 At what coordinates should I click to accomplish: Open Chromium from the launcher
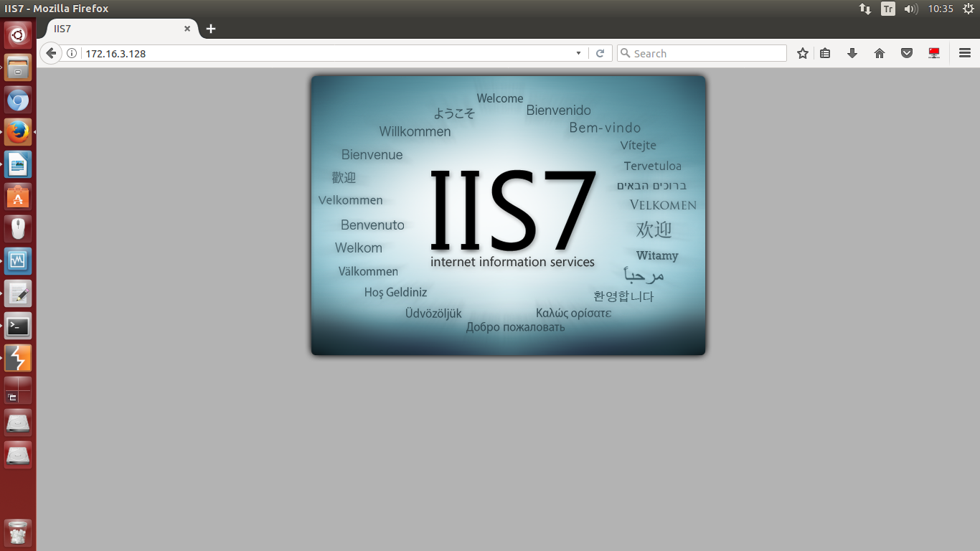click(18, 100)
